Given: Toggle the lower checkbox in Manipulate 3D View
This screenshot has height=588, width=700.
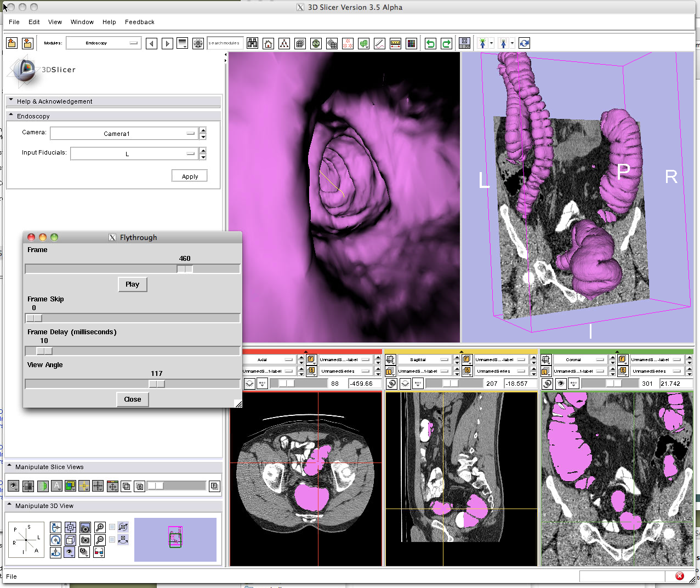Looking at the screenshot, I should 112,540.
